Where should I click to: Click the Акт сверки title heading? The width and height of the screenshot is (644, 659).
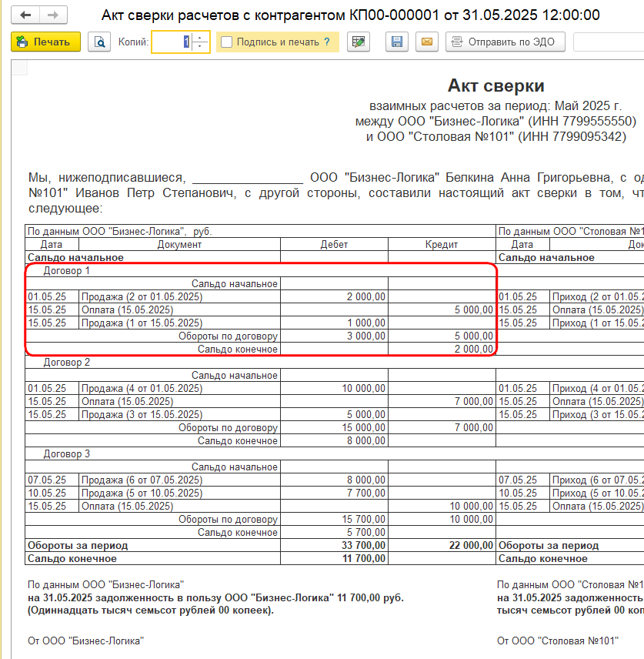tap(496, 85)
